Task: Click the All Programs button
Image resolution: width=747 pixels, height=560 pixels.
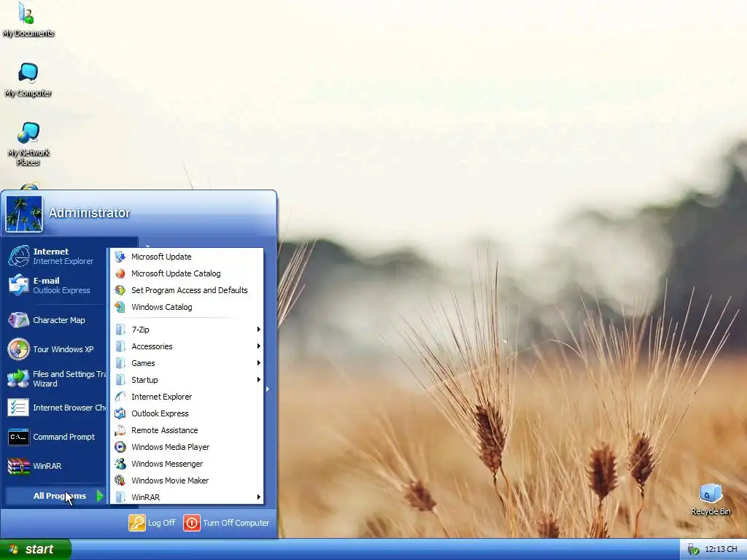Action: [55, 496]
